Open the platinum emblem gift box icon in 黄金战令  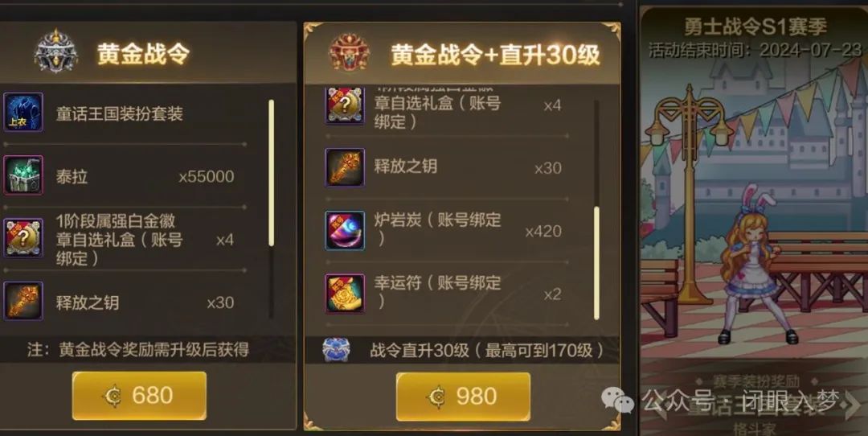click(23, 237)
